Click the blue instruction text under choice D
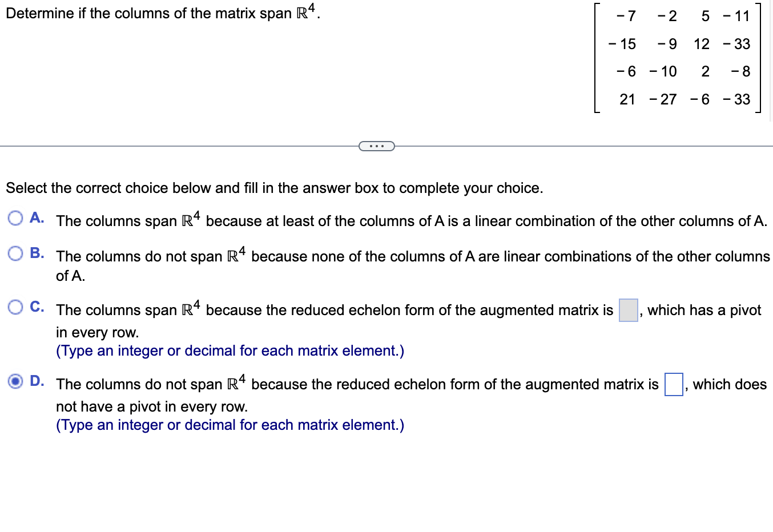773x532 pixels. click(x=228, y=425)
